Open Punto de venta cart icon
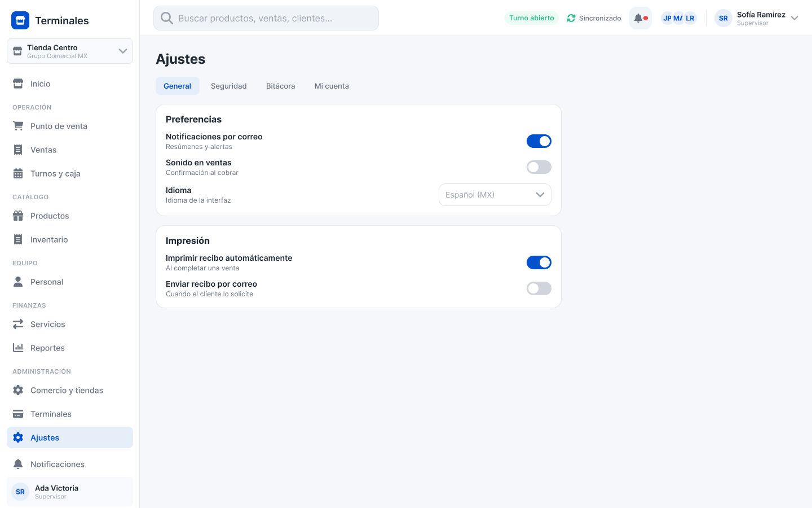Screen dimensions: 812x508 click(18, 126)
